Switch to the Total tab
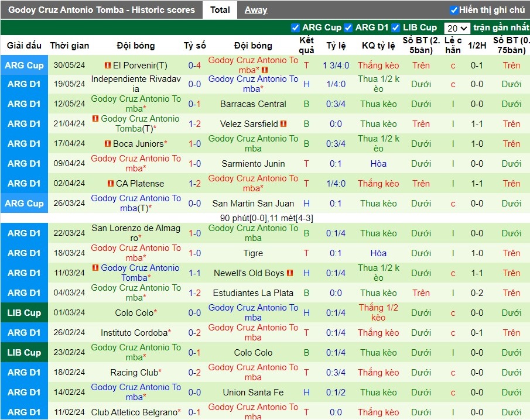Image resolution: width=530 pixels, height=420 pixels. (220, 10)
